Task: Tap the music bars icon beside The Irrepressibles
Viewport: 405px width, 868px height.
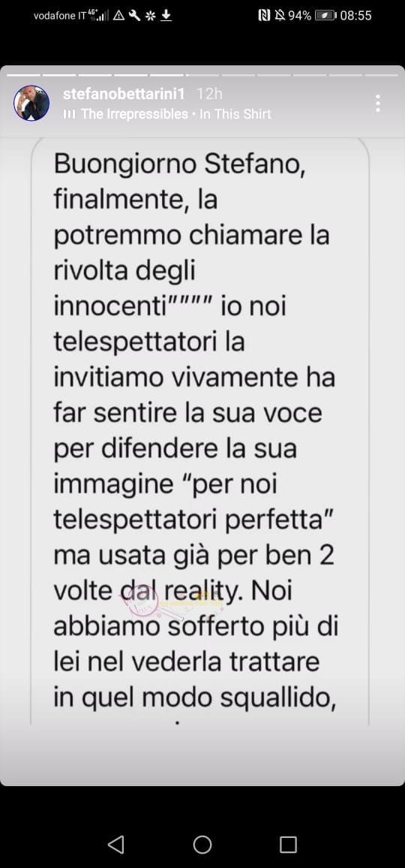Action: coord(70,114)
